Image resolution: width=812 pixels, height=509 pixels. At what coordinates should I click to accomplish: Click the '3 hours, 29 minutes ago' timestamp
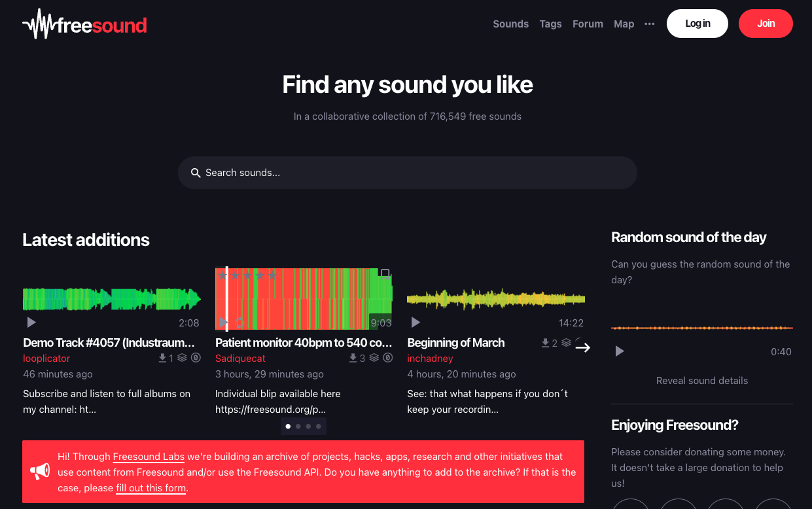pyautogui.click(x=270, y=374)
